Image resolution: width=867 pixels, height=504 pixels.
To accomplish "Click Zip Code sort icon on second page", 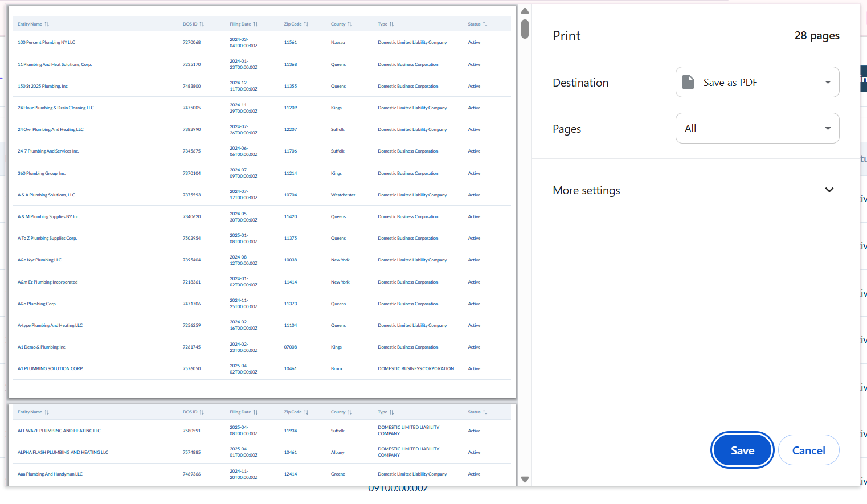I will tap(306, 412).
